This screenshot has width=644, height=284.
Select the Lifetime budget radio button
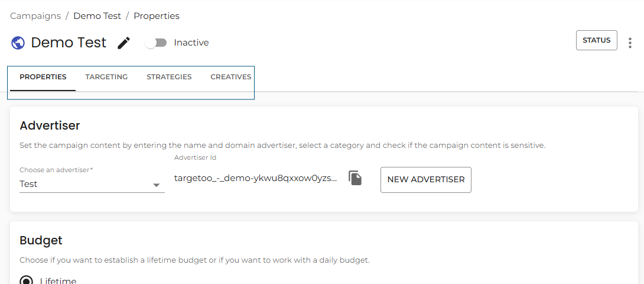tap(27, 280)
